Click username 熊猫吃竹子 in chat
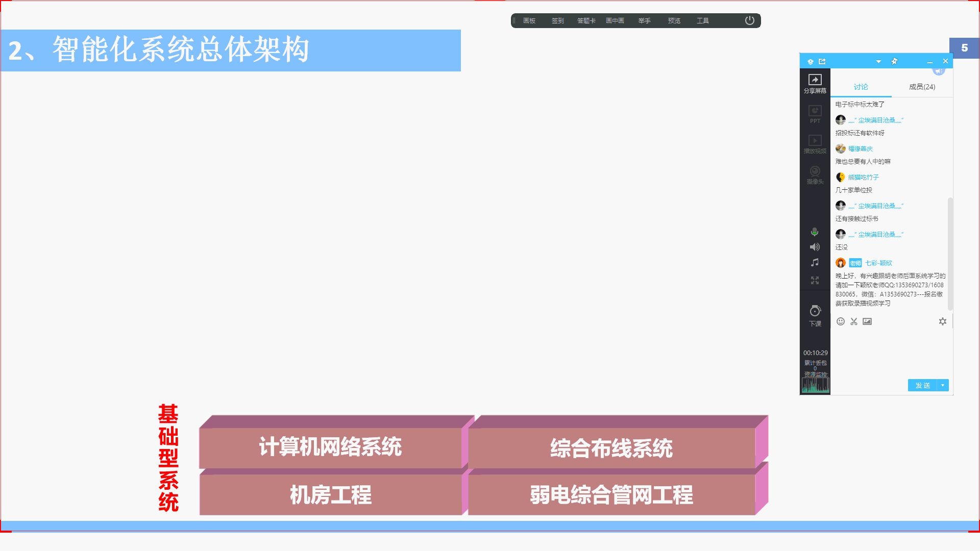 (x=864, y=178)
